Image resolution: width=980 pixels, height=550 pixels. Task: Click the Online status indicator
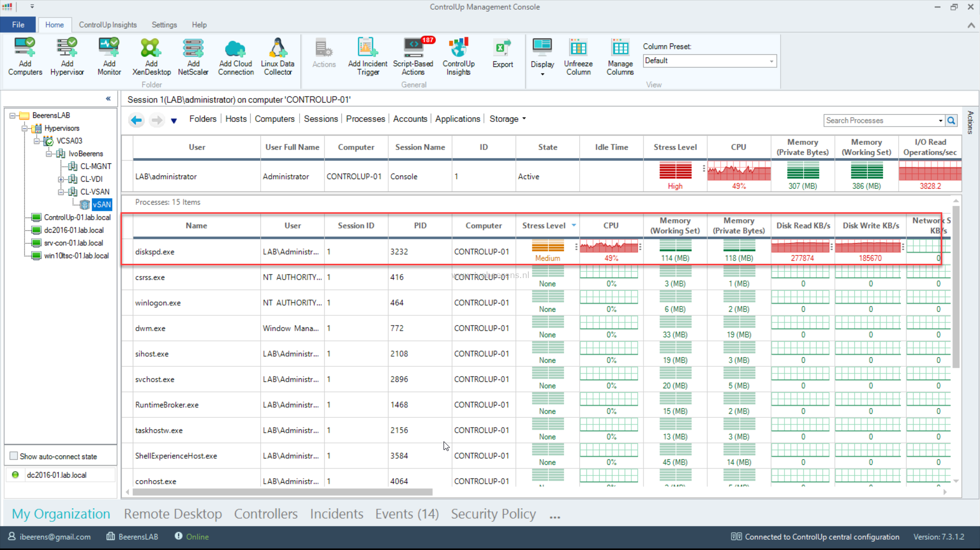pyautogui.click(x=192, y=537)
